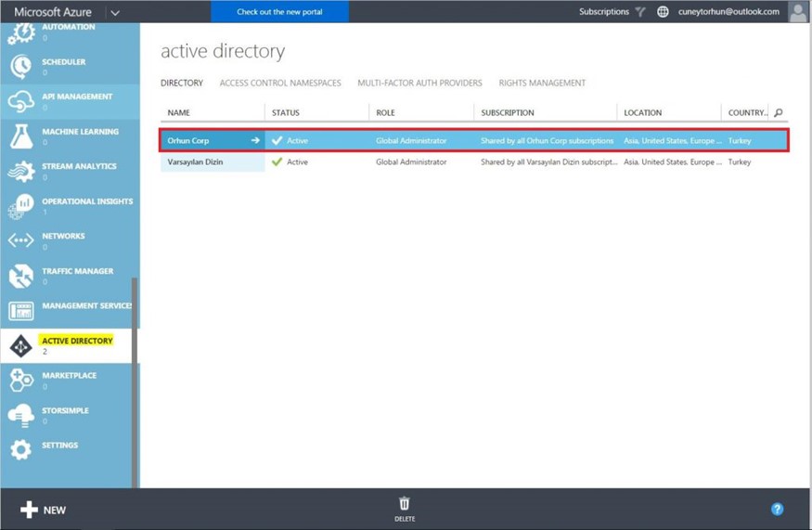This screenshot has height=530, width=812.
Task: Click the arrow next to Orhun Corp
Action: click(x=255, y=140)
